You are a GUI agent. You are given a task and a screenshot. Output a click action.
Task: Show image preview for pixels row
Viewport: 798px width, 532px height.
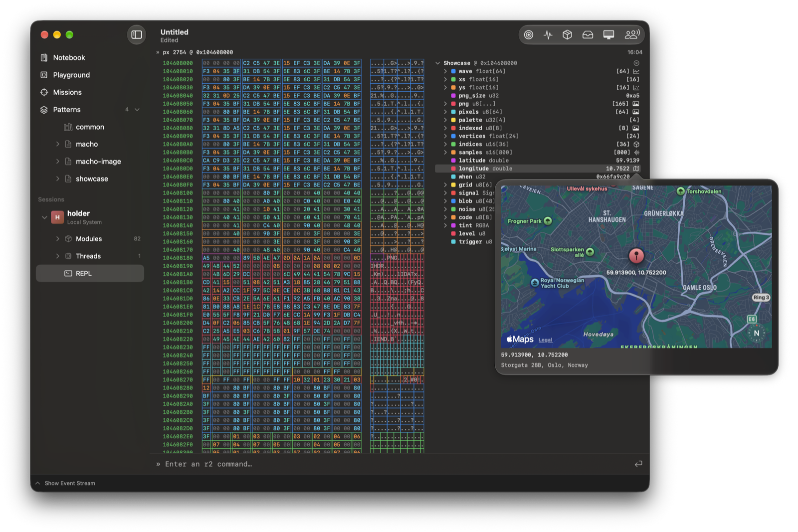coord(636,112)
